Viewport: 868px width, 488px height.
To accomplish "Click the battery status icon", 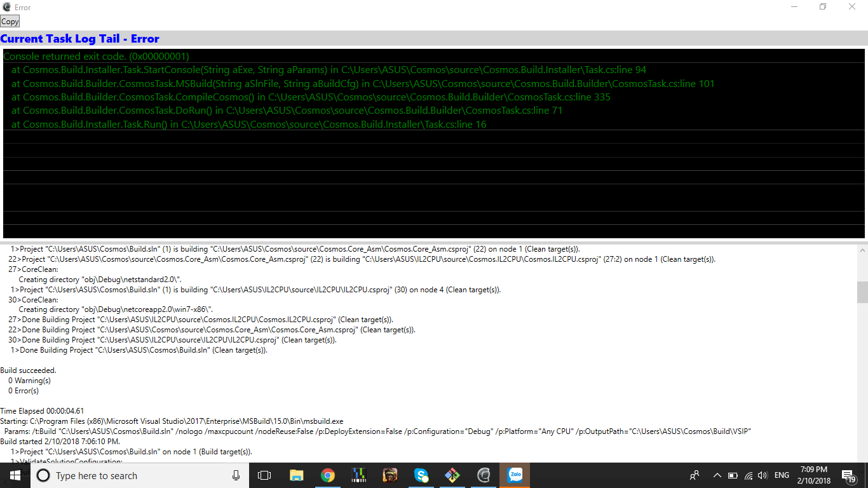I will pos(733,475).
